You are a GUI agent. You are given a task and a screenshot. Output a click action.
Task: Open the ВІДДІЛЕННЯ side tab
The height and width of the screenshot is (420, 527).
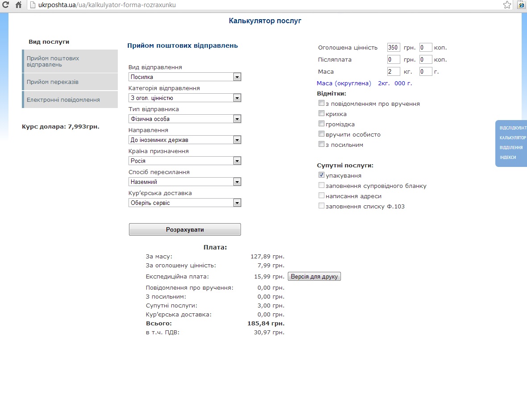click(511, 147)
